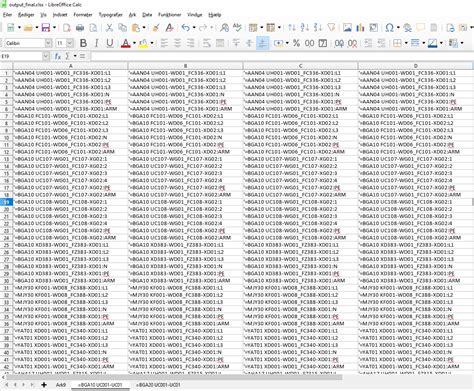This screenshot has height=391, width=474.
Task: Click the Insert hyperlink icon
Action: [x=407, y=28]
